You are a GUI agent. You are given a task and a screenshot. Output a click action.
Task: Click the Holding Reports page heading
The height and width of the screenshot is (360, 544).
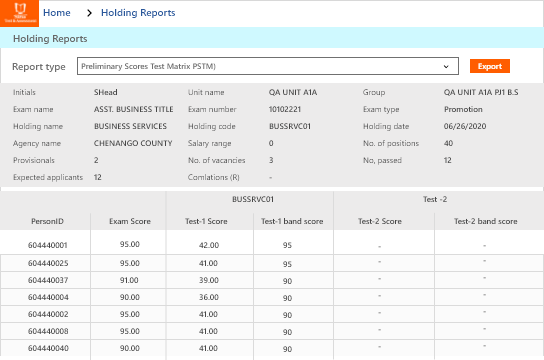(x=50, y=38)
